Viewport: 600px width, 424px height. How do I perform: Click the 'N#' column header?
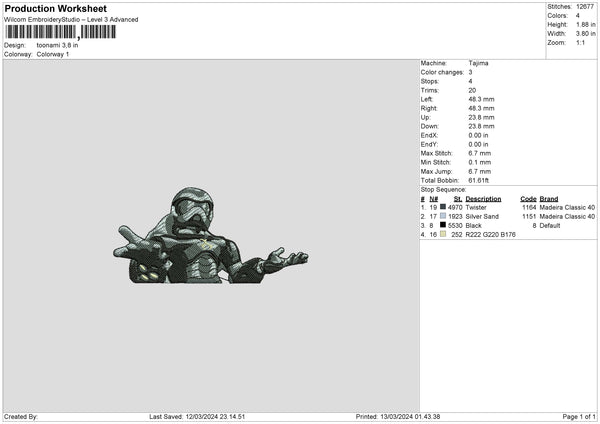[434, 199]
